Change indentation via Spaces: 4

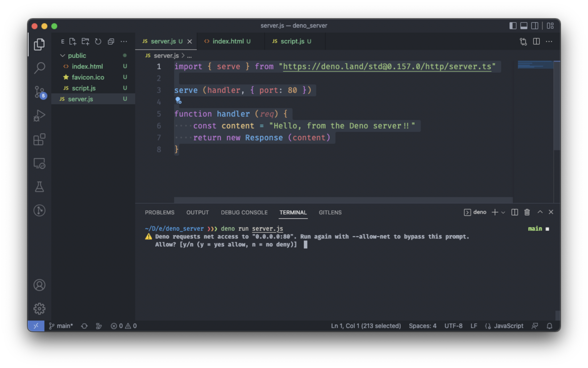click(x=423, y=326)
